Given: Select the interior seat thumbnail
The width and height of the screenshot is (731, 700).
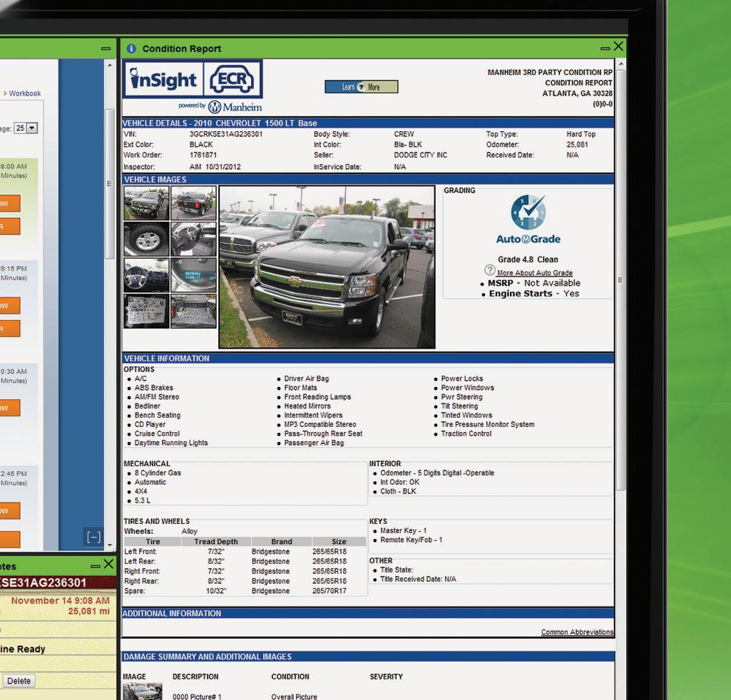Looking at the screenshot, I should tap(193, 239).
